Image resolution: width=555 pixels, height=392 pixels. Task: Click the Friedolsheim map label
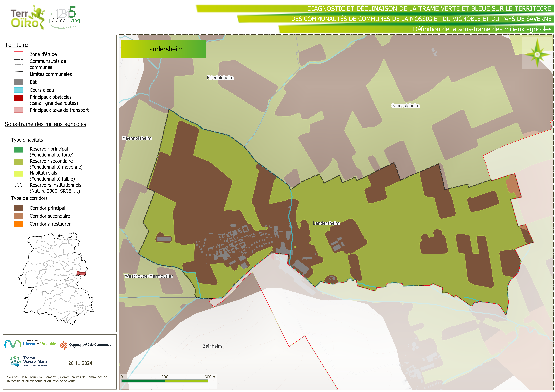(220, 78)
